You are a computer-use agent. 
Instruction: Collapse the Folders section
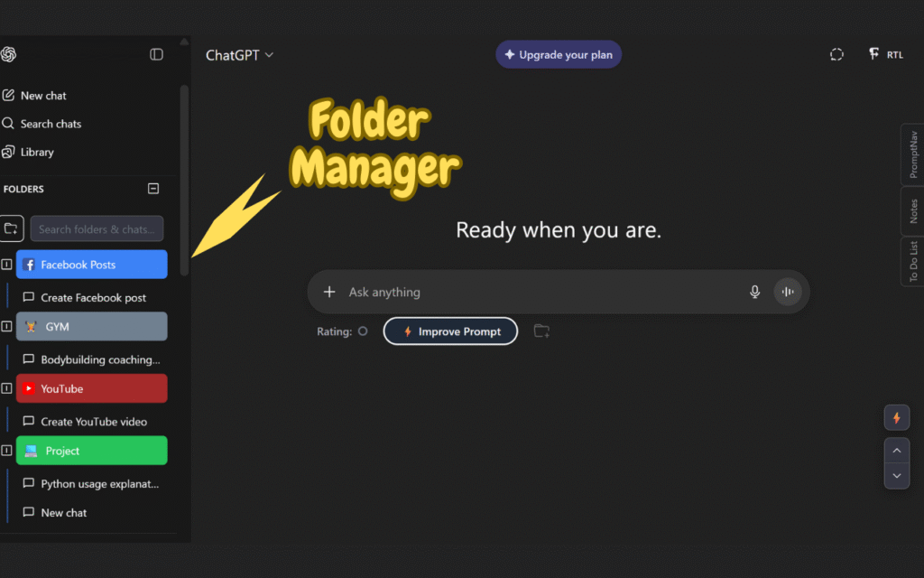click(x=153, y=189)
